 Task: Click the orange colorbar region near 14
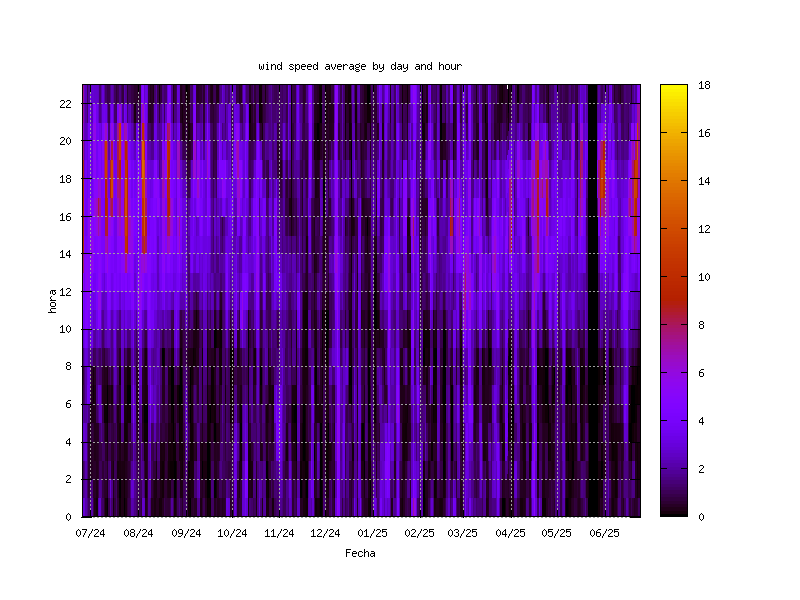[674, 181]
